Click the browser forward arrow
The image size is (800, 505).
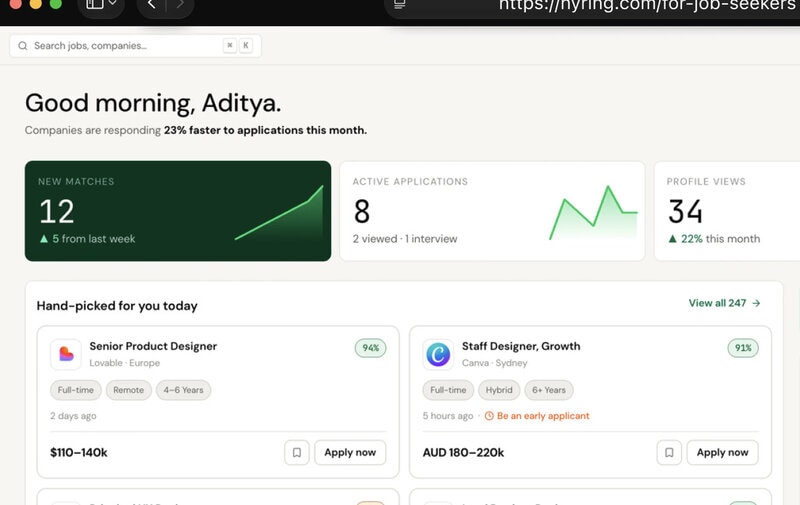(180, 4)
